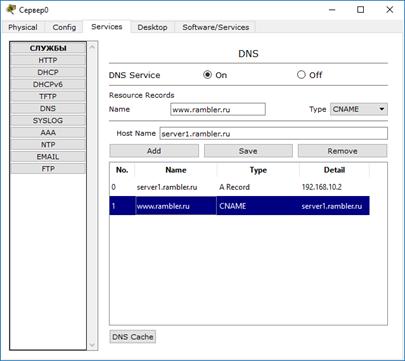Open the record Type dropdown
405x361 pixels.
point(359,109)
